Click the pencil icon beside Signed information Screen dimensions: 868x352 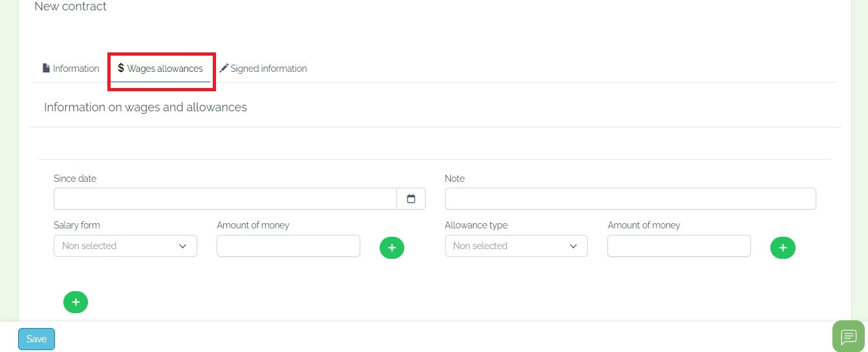click(224, 68)
